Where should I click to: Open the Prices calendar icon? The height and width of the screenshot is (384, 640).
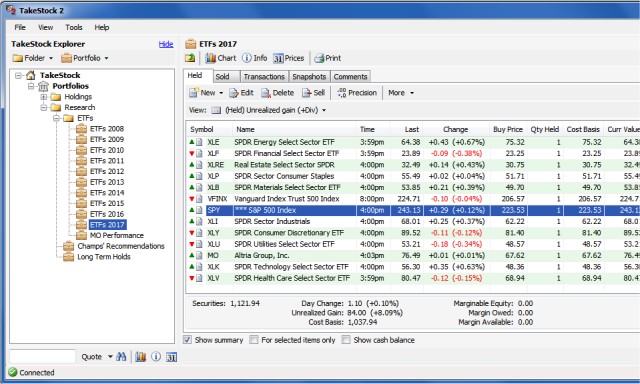[x=278, y=58]
